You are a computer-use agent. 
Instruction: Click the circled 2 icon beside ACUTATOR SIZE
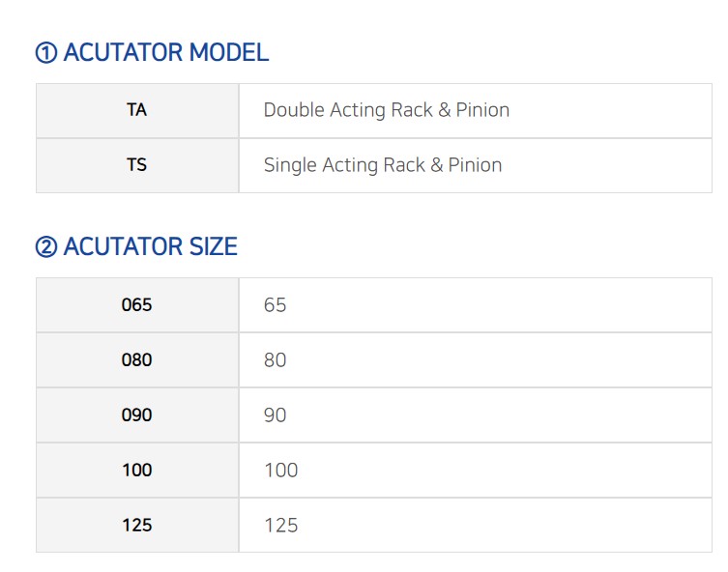point(46,246)
